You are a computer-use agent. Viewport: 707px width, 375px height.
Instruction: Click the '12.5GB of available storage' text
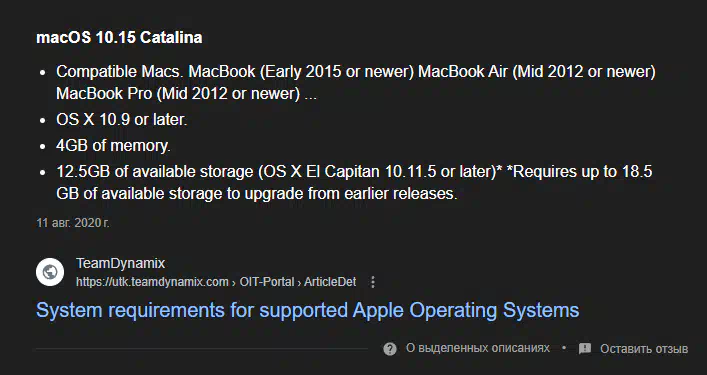pyautogui.click(x=155, y=172)
